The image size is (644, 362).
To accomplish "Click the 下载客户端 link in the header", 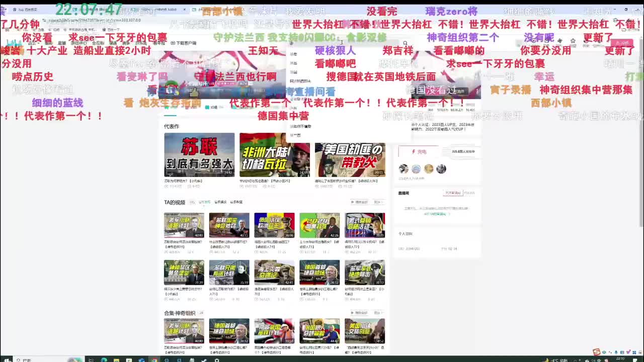I will [184, 43].
